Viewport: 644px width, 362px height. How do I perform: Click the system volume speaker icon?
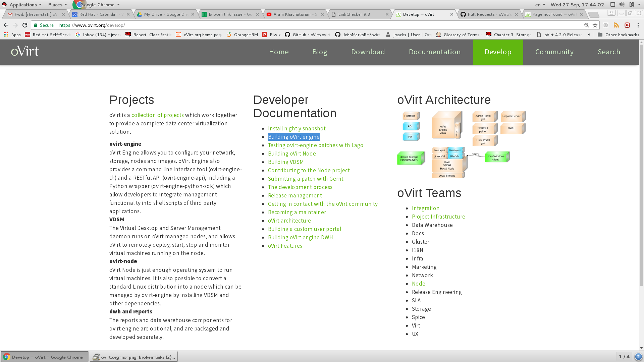click(x=622, y=4)
